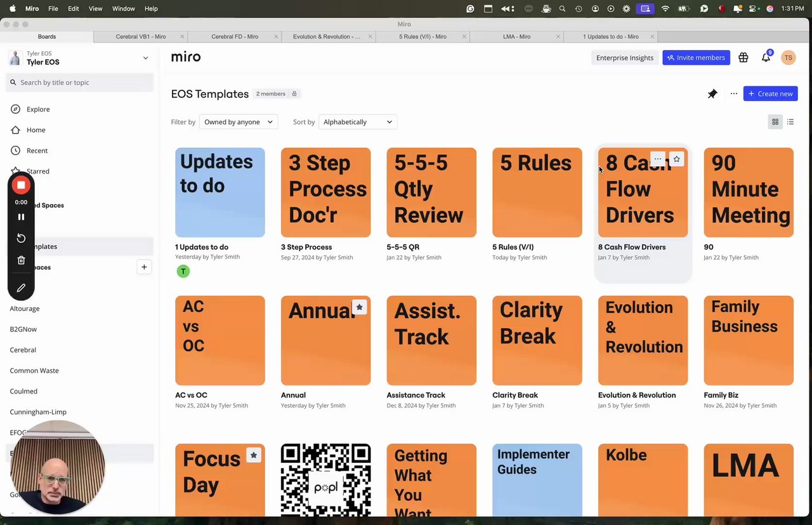Focus the Search by title or topic field
Screen dimensions: 812x525
[x=80, y=83]
